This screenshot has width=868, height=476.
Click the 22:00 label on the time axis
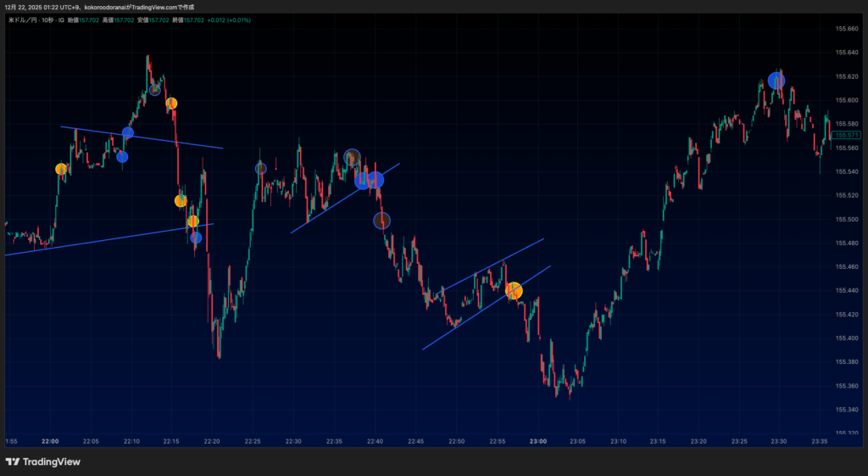pyautogui.click(x=50, y=441)
